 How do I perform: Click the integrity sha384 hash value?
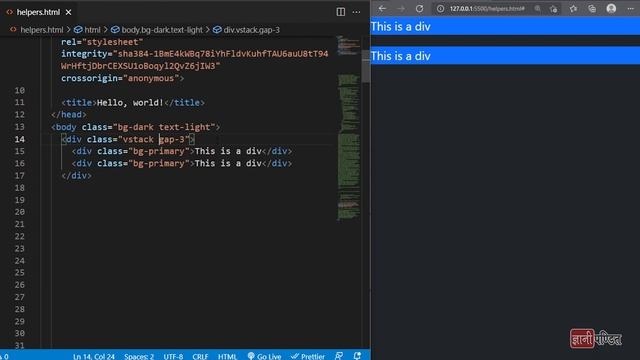(x=194, y=60)
